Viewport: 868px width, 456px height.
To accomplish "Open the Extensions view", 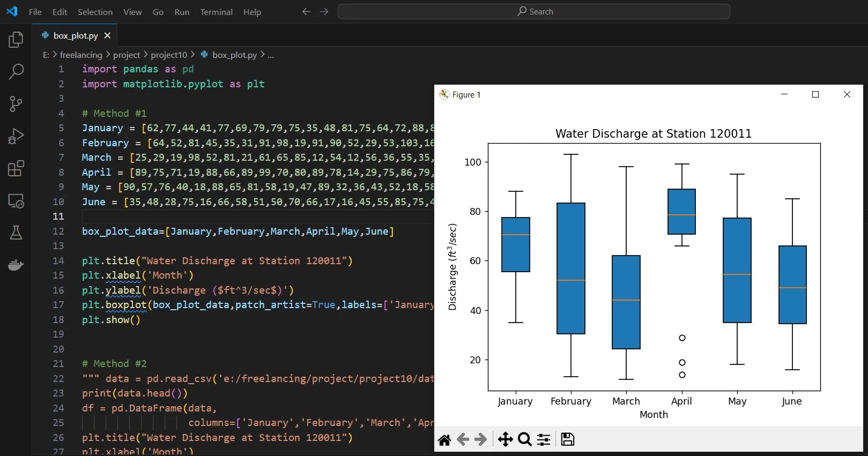I will (16, 169).
